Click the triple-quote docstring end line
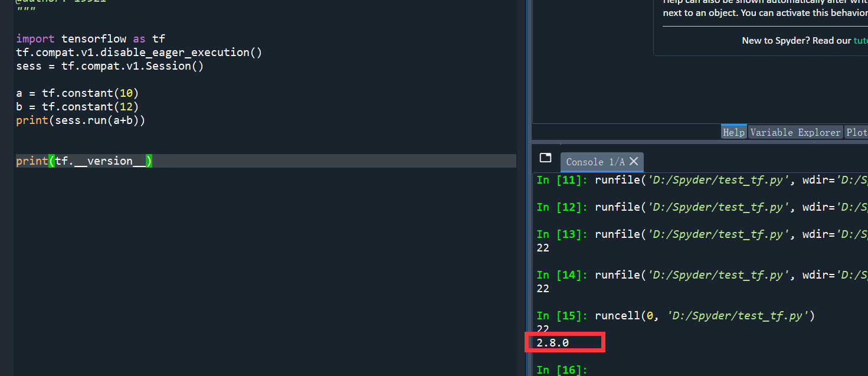The height and width of the screenshot is (376, 868). coord(26,11)
